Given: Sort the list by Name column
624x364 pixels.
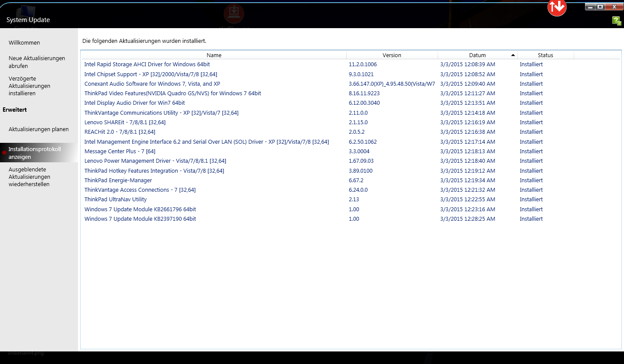Looking at the screenshot, I should [x=214, y=55].
